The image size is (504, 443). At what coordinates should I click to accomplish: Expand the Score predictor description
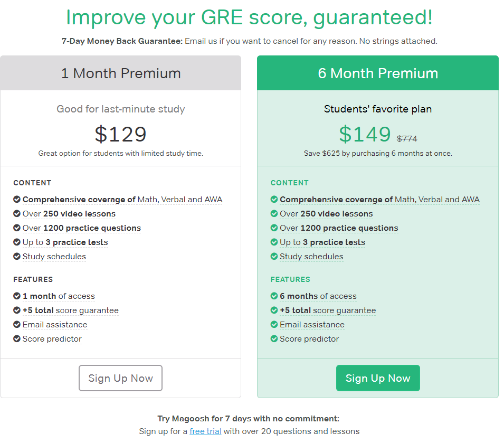point(52,338)
